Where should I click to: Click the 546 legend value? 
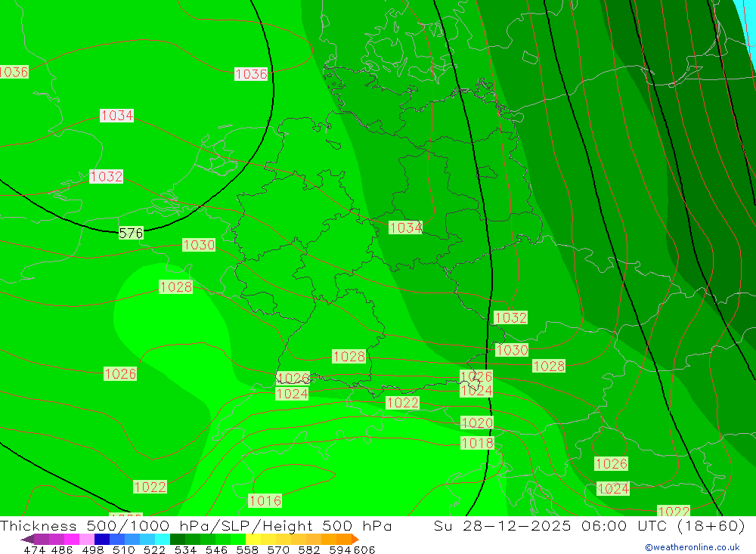[216, 549]
